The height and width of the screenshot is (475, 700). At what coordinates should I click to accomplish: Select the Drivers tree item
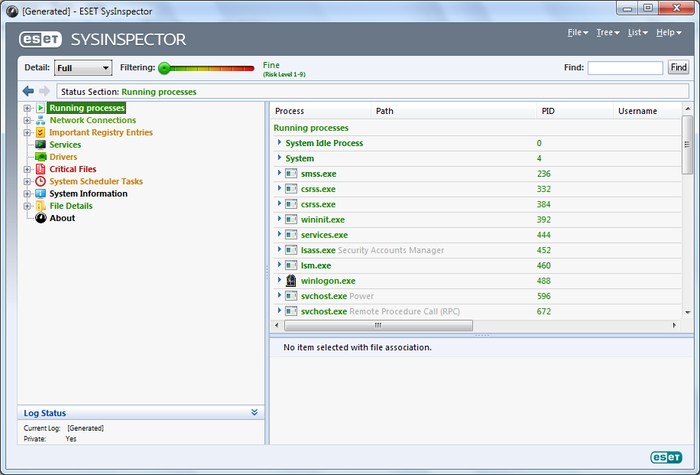(x=63, y=157)
